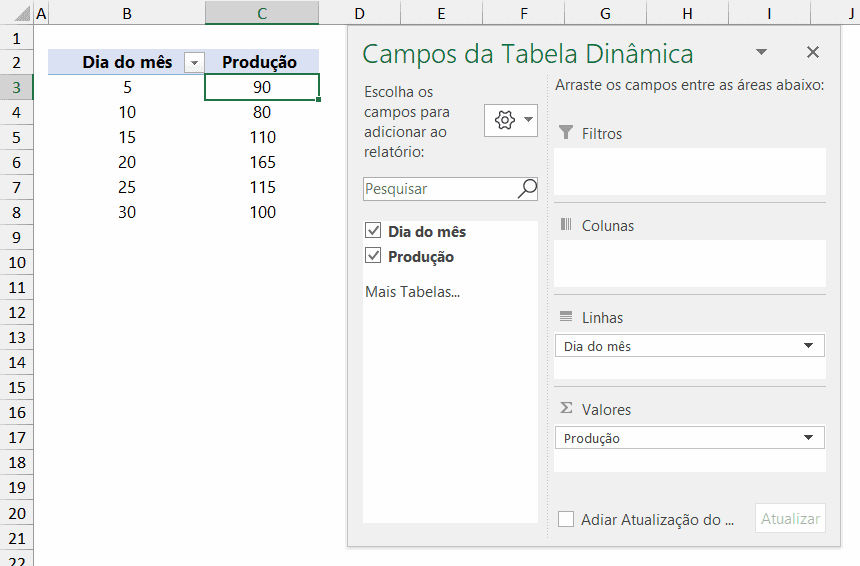Screen dimensions: 860x566
Task: Click the search magnifier icon
Action: pos(527,189)
